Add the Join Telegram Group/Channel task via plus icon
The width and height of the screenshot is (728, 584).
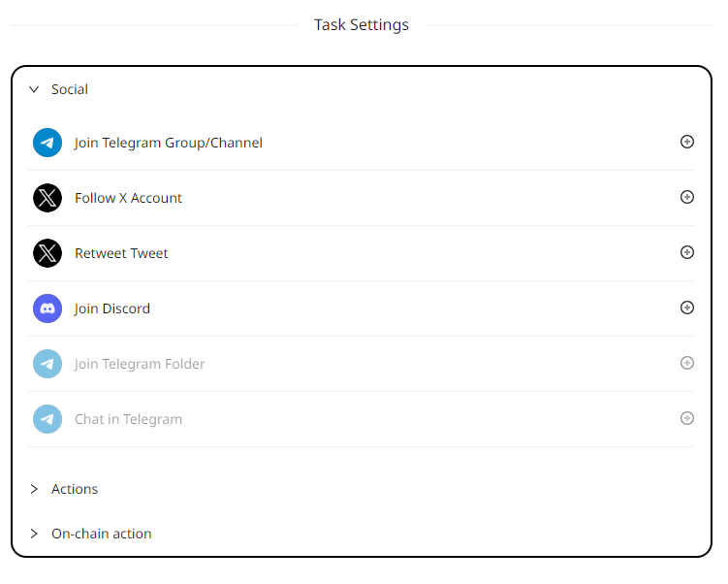point(687,142)
